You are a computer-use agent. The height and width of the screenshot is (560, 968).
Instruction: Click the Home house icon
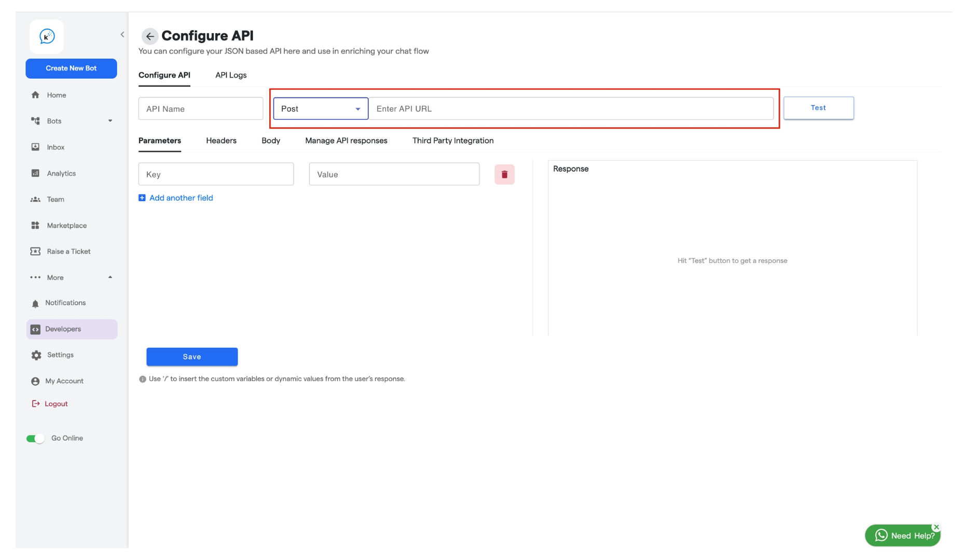point(35,95)
